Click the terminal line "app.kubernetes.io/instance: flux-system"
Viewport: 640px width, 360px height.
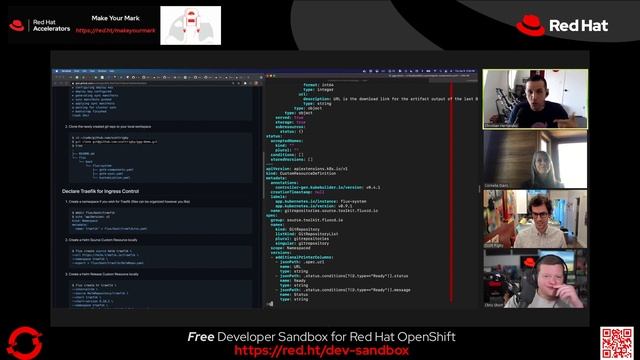321,201
